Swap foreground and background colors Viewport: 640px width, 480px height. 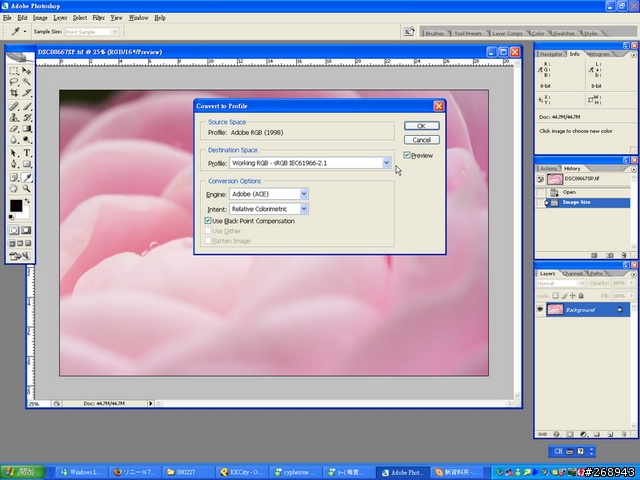(27, 201)
